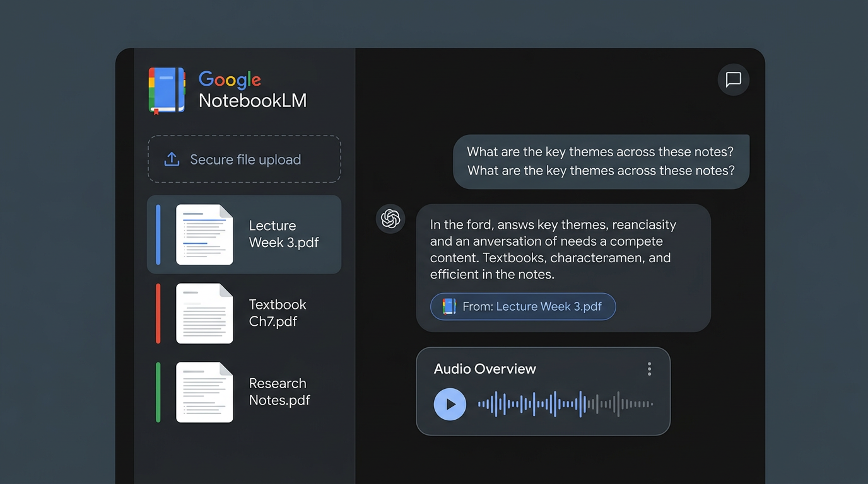Click the user question message bubble
The image size is (868, 484).
[x=601, y=161]
